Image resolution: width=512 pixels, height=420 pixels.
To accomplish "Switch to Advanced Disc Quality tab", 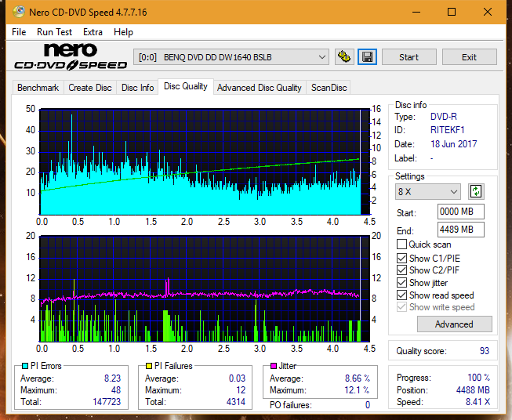I will (x=260, y=88).
